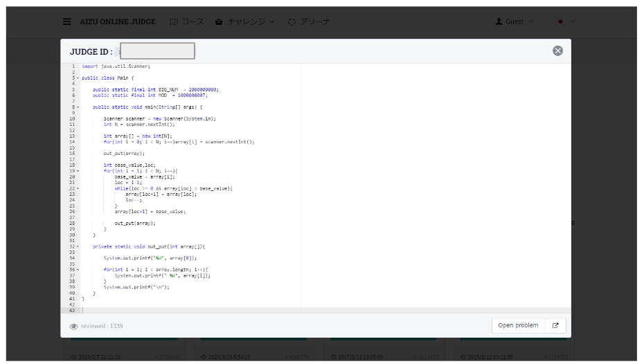Go to AIZU ONLINE JUDGE home
644x364 pixels.
coord(118,21)
